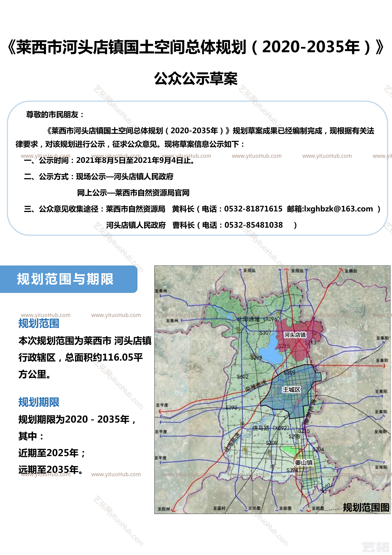392x555 pixels.
Task: Click the line '网上公示—莱西市自然资源局官网'
Action: coord(133,193)
